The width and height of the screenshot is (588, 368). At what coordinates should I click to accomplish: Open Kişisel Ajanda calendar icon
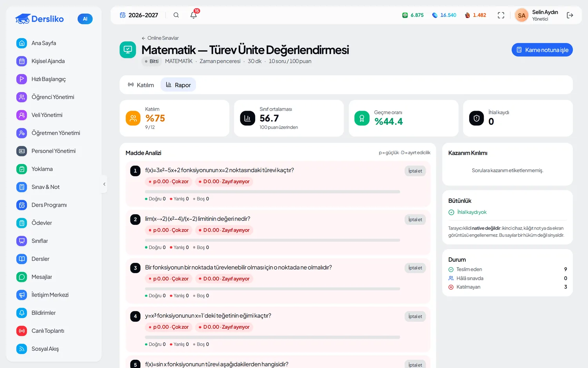pyautogui.click(x=22, y=61)
